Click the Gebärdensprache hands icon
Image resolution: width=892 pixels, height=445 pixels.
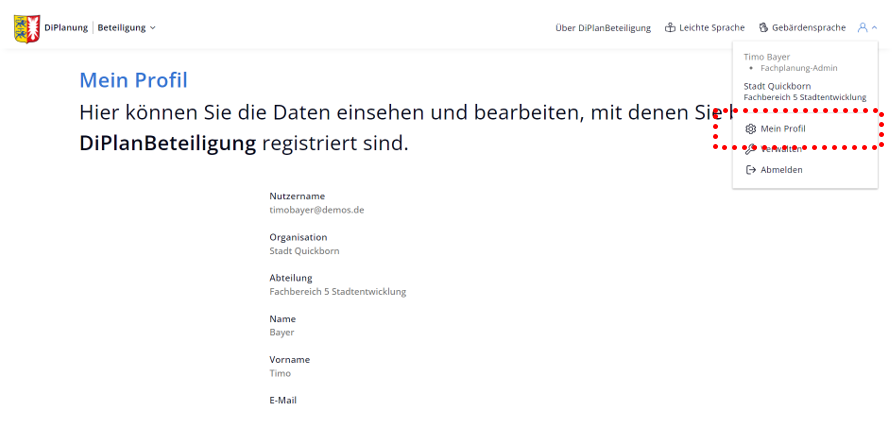tap(763, 28)
